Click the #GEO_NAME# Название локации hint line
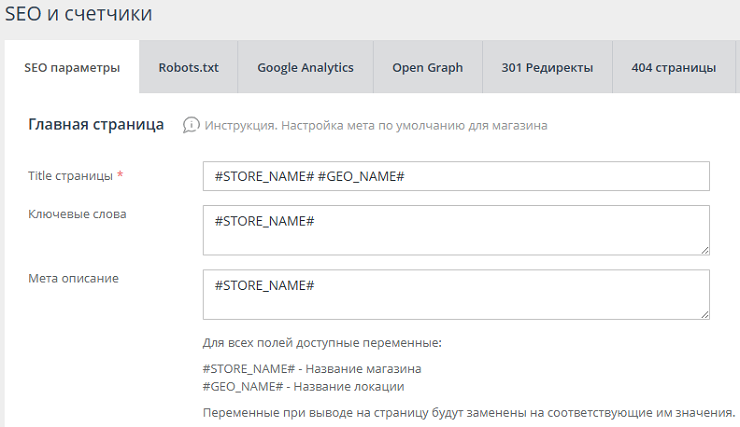Viewport: 740px width, 427px height. 303,386
